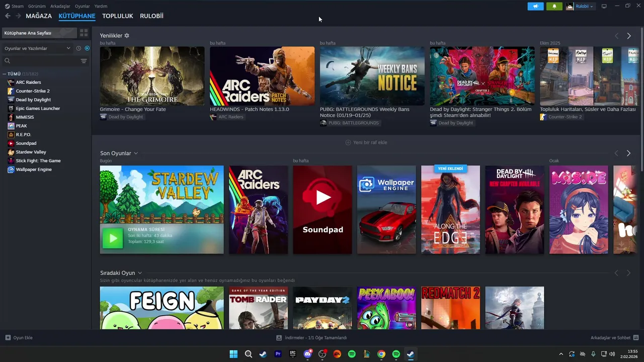The width and height of the screenshot is (644, 362).
Task: Move the Son Oyunlar shelf left
Action: pos(616,153)
